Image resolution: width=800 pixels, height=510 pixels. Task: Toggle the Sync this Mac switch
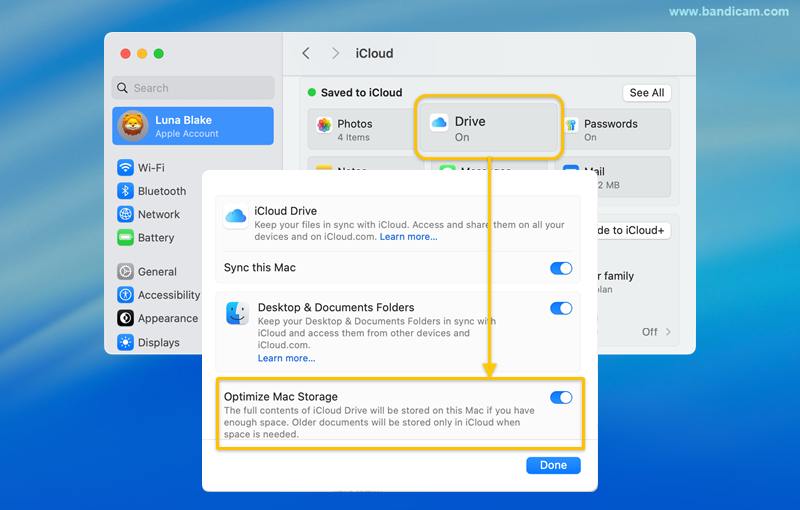click(x=561, y=268)
